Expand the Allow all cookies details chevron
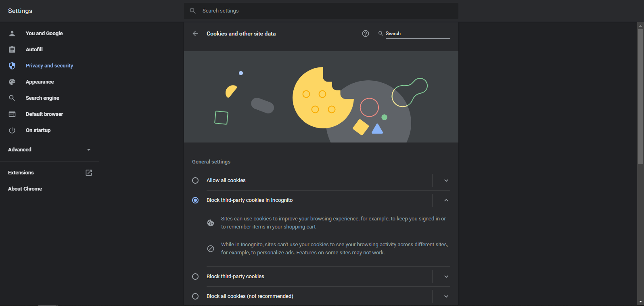 click(x=446, y=180)
